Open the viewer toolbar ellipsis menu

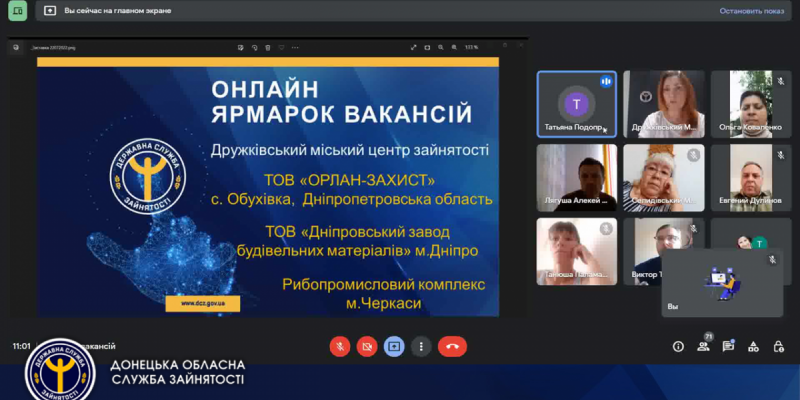[297, 47]
